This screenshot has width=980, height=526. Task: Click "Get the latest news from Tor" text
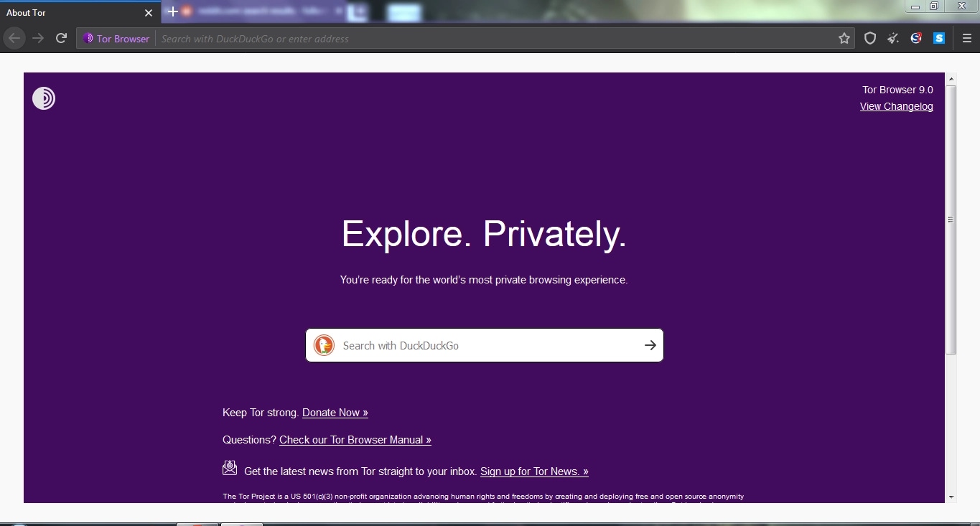pos(360,471)
